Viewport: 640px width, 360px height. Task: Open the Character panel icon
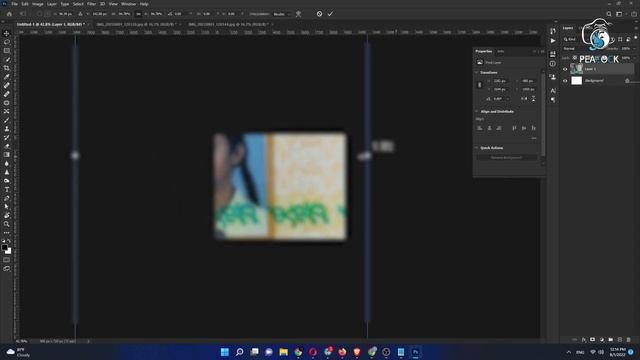[x=553, y=91]
